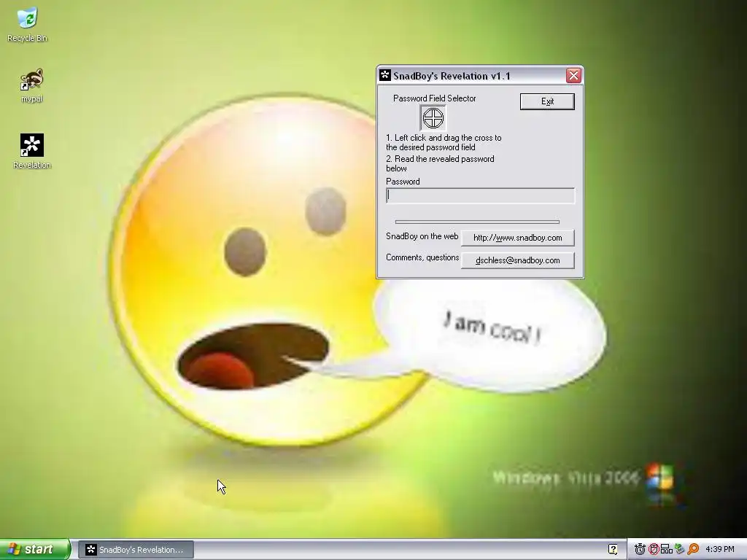Click the Safely Remove Hardware tray icon
Viewport: 747px width, 560px height.
click(x=680, y=550)
